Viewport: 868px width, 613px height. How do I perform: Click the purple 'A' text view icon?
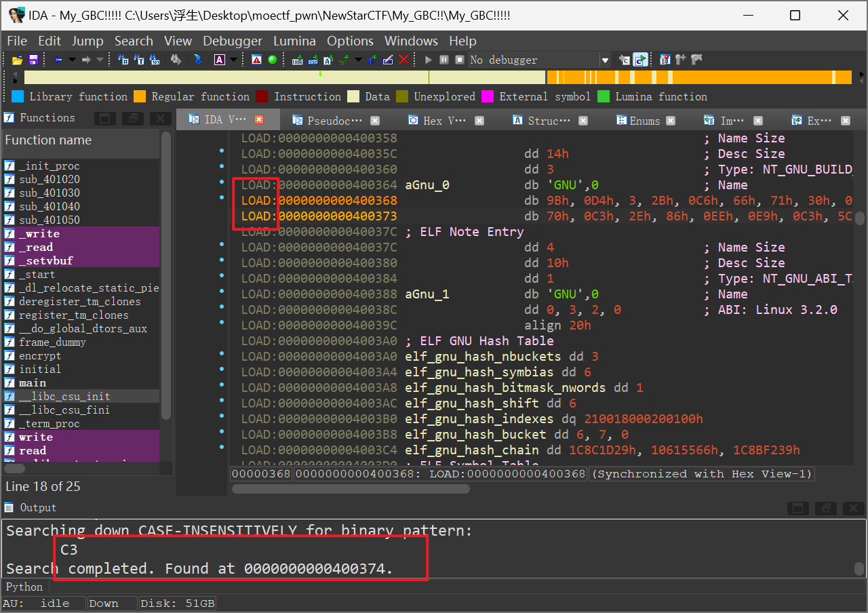[220, 60]
